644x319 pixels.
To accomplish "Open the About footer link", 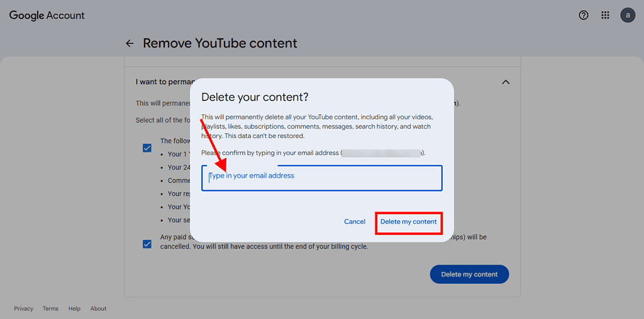I will pos(98,309).
